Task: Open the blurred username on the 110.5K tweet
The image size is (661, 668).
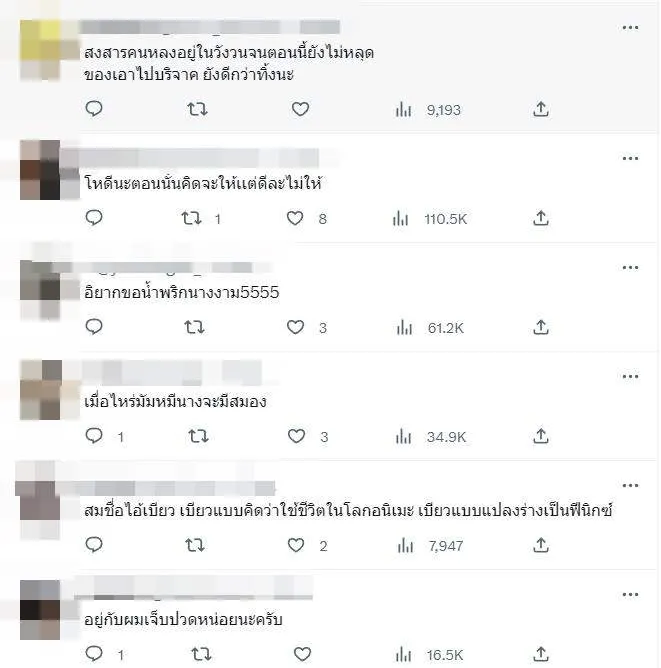Action: 199,158
